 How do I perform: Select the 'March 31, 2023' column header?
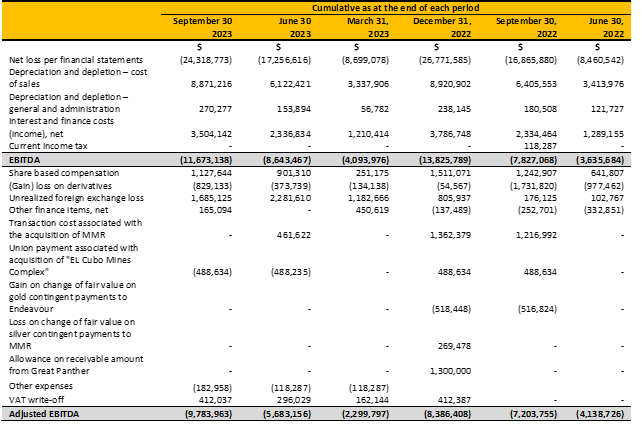click(x=368, y=27)
